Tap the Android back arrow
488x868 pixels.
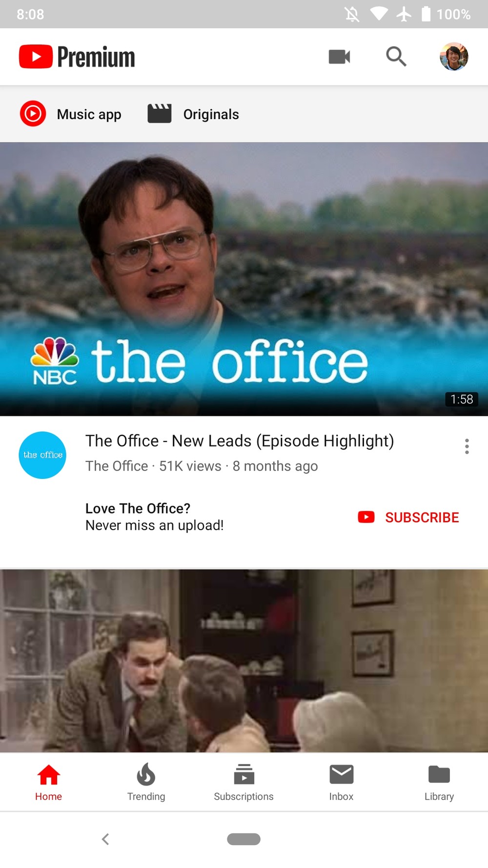pyautogui.click(x=105, y=839)
